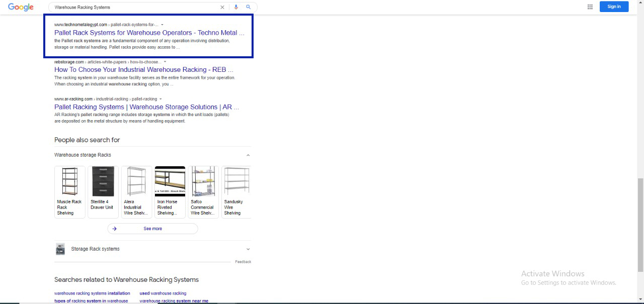
Task: Open Pallet Rack Systems for Warehouse Operators result
Action: 149,33
